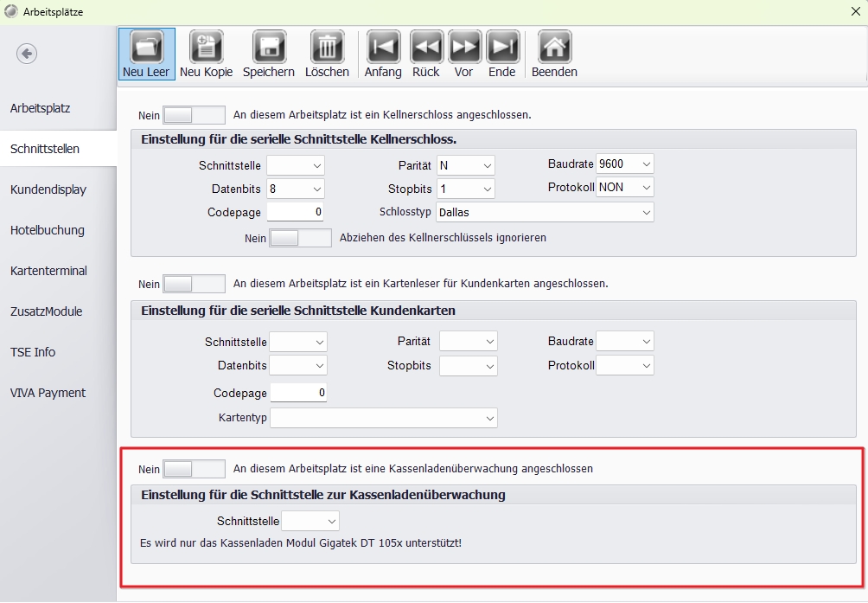Open the VIVA Payment tab
868x603 pixels.
click(58, 393)
